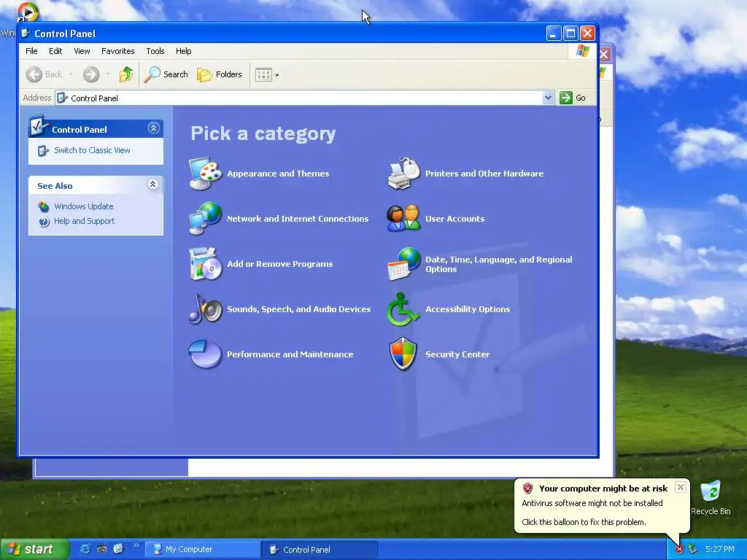Open the File menu

pyautogui.click(x=31, y=51)
